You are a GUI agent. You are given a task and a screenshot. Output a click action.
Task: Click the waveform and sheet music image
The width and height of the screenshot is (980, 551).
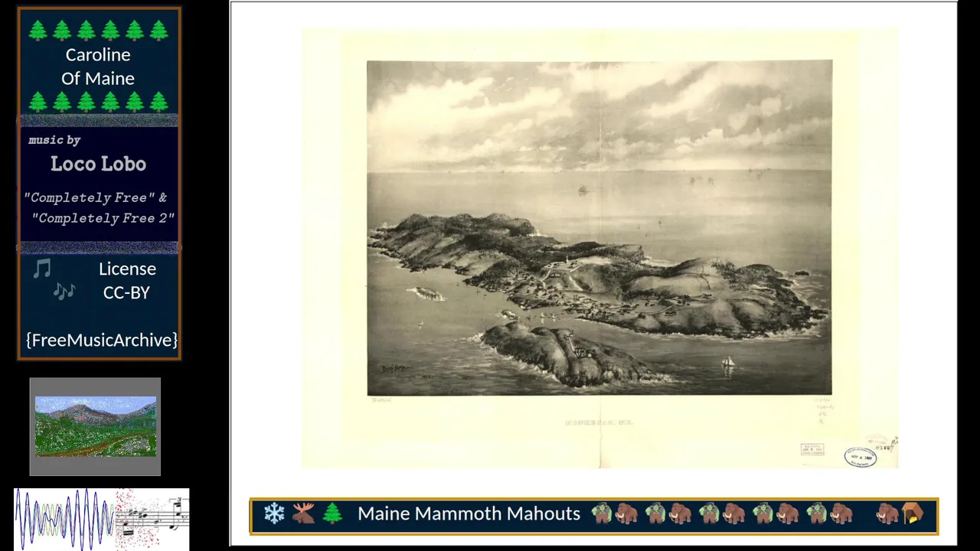(101, 519)
